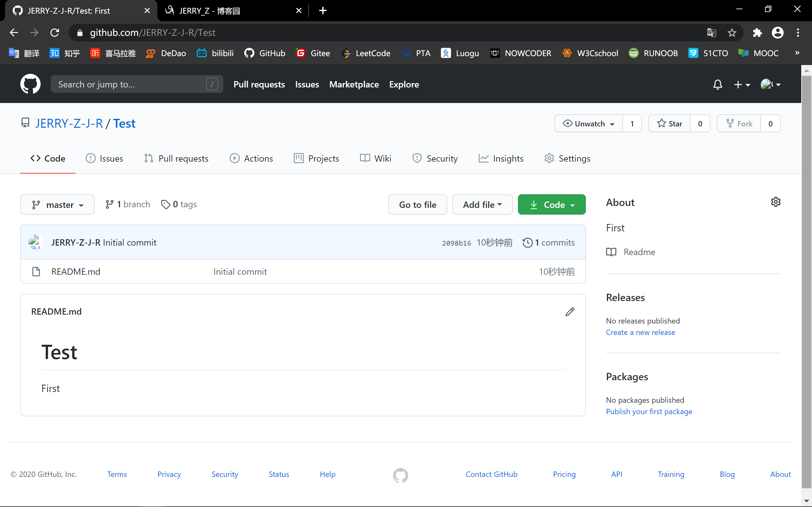Click Create a new release link

640,332
